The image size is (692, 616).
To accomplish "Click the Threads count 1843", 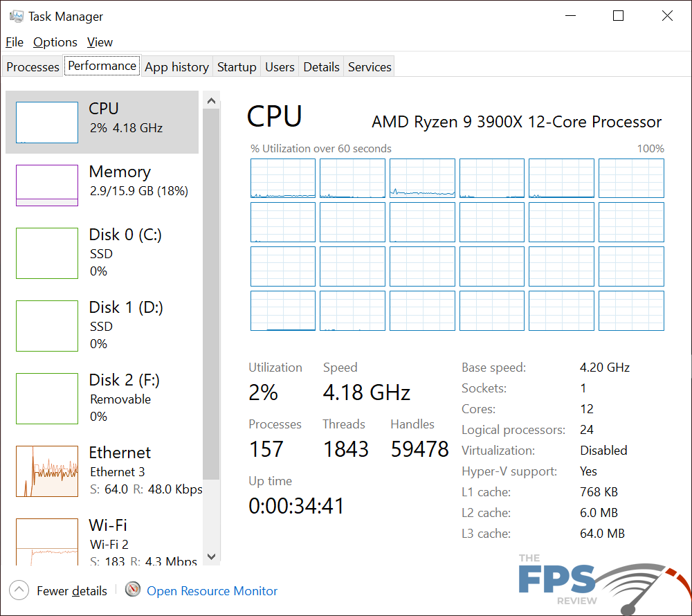I will click(x=346, y=449).
